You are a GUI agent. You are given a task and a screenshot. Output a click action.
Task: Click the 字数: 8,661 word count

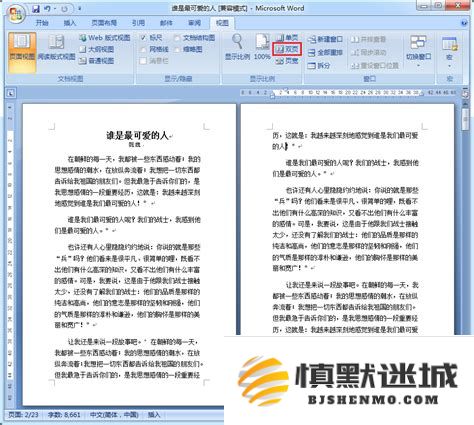(64, 415)
